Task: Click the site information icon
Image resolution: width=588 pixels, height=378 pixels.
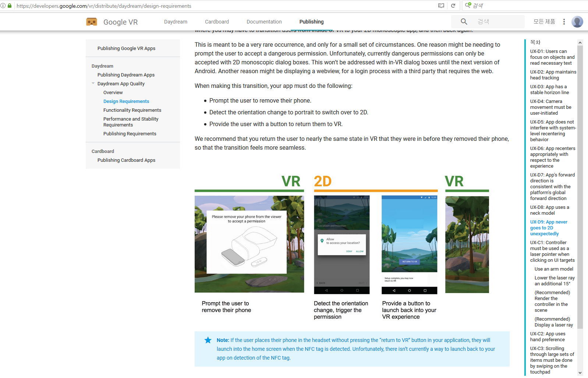Action: click(3, 6)
